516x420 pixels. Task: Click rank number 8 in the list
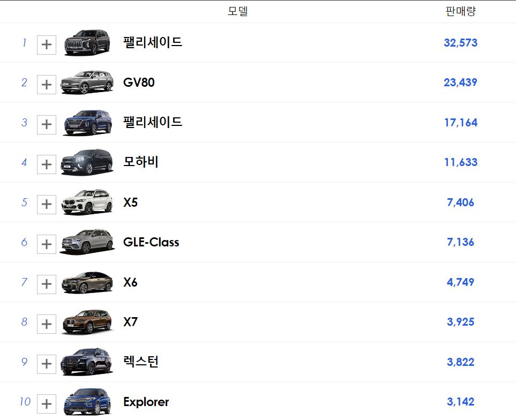pos(24,321)
